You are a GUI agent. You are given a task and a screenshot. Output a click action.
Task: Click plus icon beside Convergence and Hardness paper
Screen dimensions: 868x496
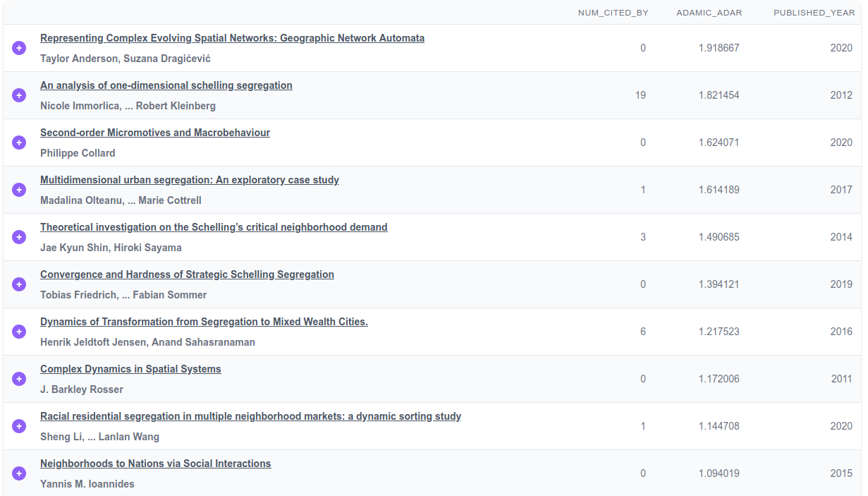tap(19, 284)
